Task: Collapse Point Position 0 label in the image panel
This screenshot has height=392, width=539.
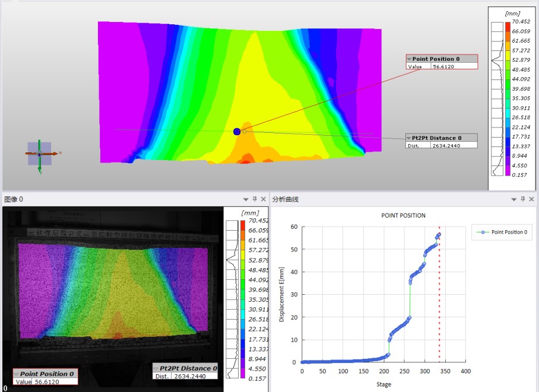Action: (x=17, y=374)
